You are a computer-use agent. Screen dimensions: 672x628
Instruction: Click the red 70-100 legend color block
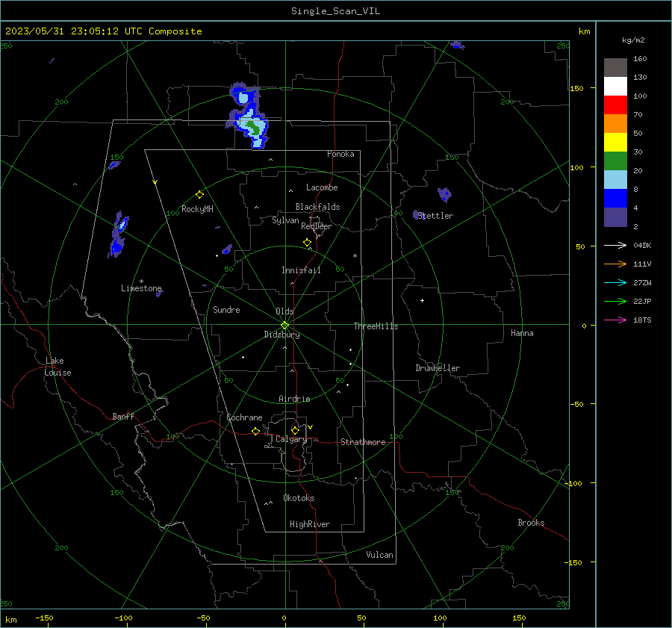coord(615,105)
